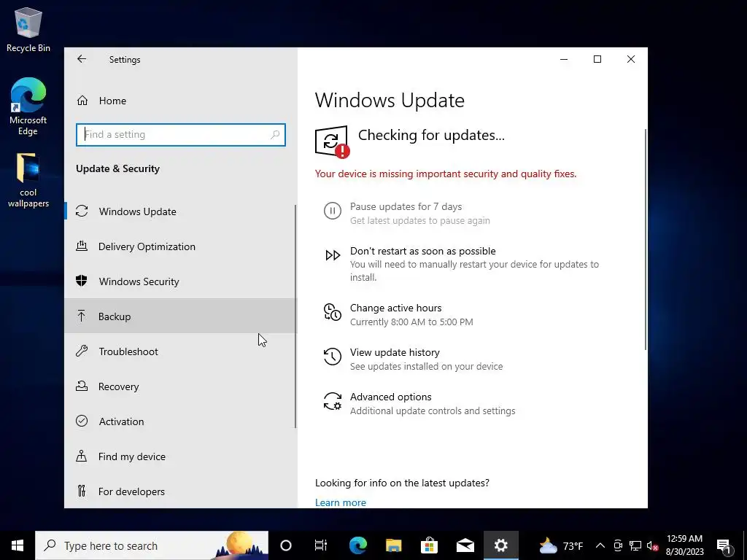
Task: Click the Windows Update page title
Action: click(390, 101)
